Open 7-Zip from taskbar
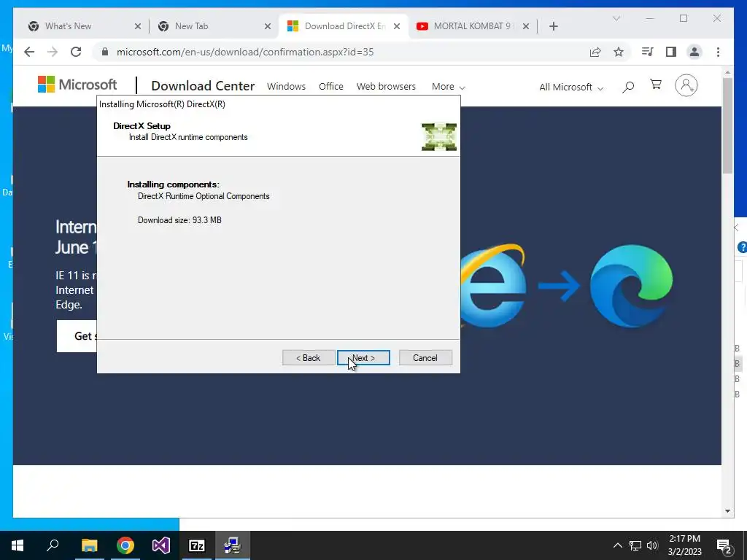Screen dimensions: 747x560 point(197,545)
